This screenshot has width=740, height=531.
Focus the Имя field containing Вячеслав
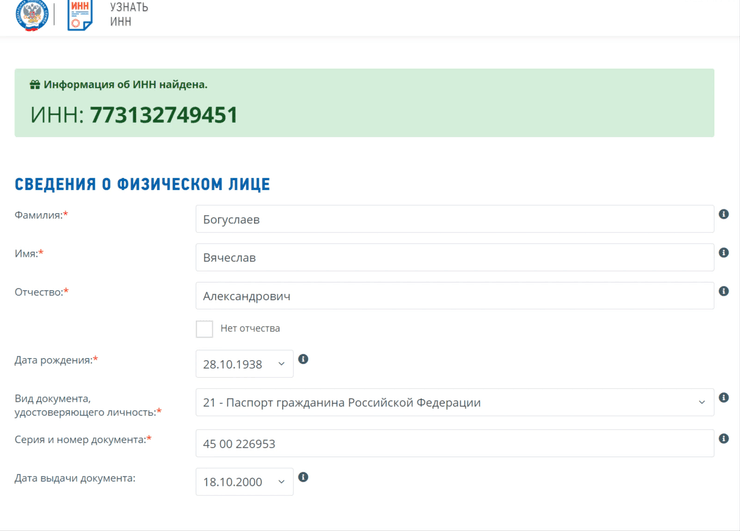(454, 257)
